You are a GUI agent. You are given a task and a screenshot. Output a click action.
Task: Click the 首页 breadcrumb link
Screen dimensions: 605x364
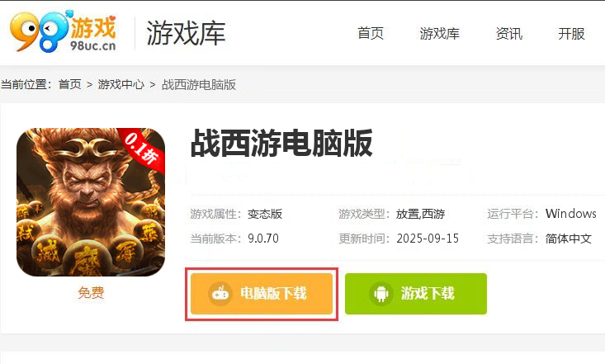click(x=70, y=84)
